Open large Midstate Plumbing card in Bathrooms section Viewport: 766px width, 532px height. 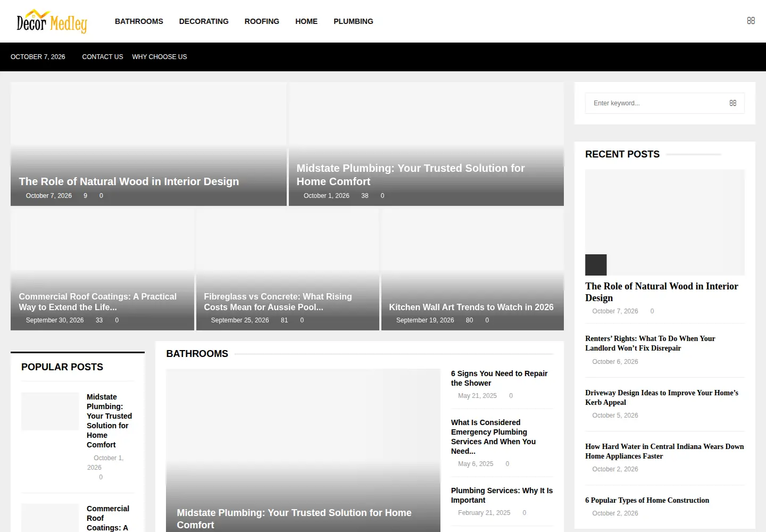[x=303, y=450]
